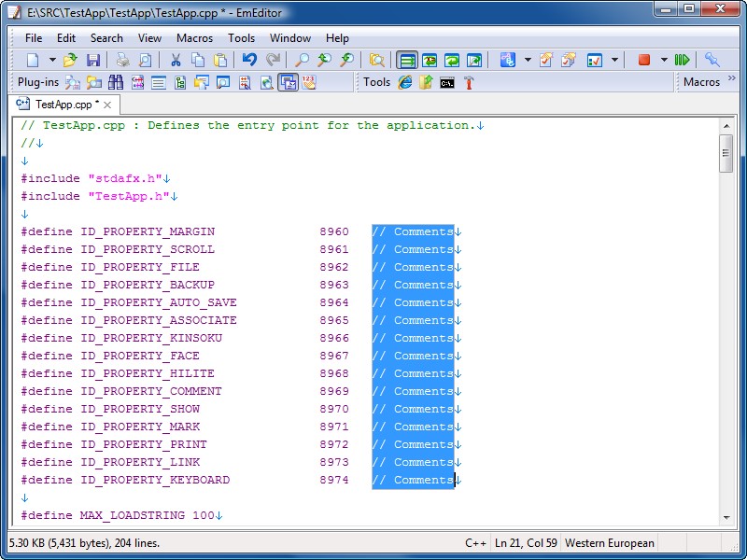
Task: Open the macro record dropdown arrow
Action: 664,60
